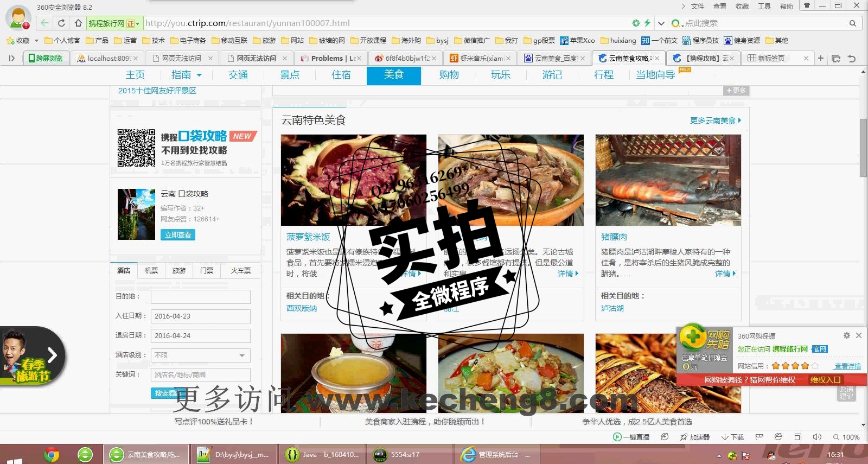Viewport: 868px width, 464px height.
Task: Toggle the sound speaker icon in status bar
Action: (817, 437)
